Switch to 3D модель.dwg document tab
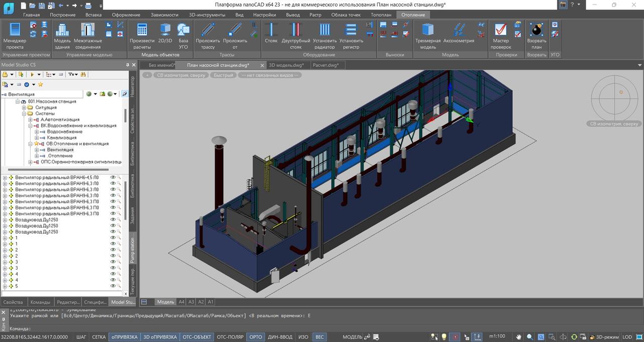644x342 pixels. click(x=286, y=65)
